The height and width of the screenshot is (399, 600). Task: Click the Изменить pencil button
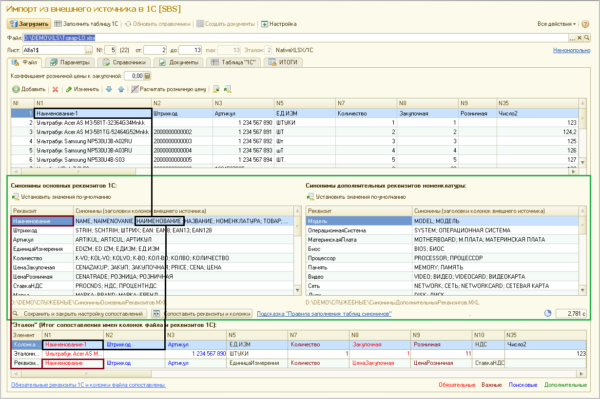click(x=82, y=89)
